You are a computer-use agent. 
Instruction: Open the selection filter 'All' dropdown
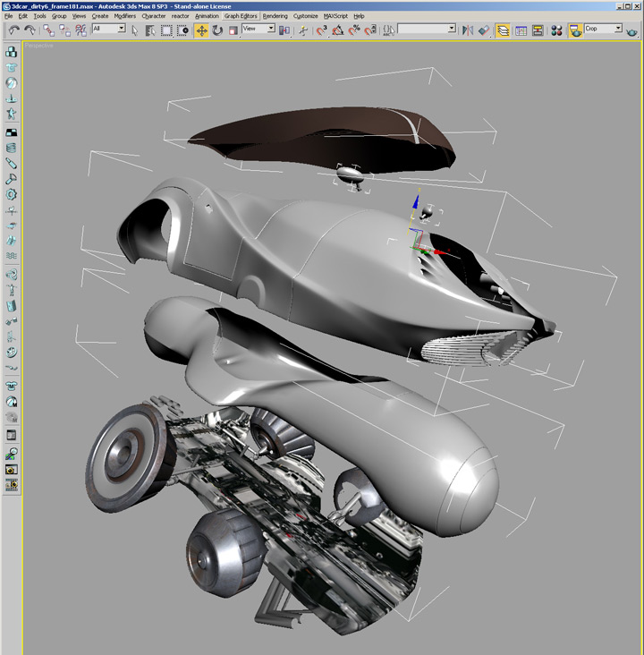[x=108, y=30]
